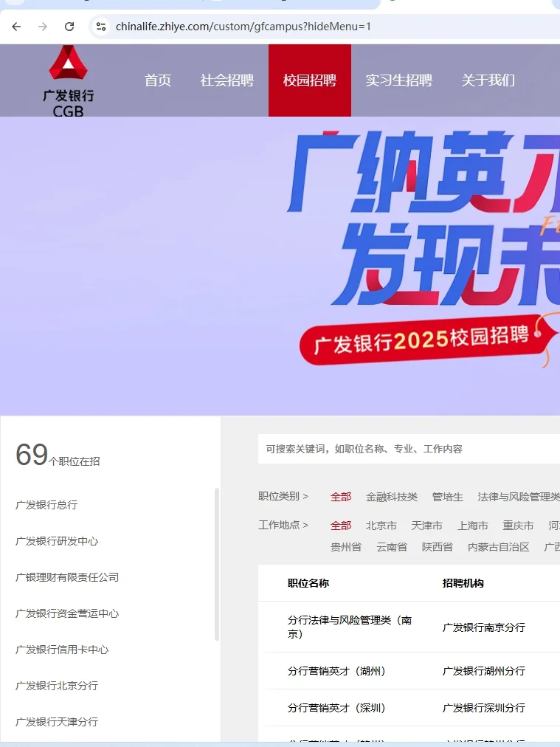Image resolution: width=560 pixels, height=747 pixels.
Task: Select 广发银行总行 in the sidebar
Action: pyautogui.click(x=46, y=505)
